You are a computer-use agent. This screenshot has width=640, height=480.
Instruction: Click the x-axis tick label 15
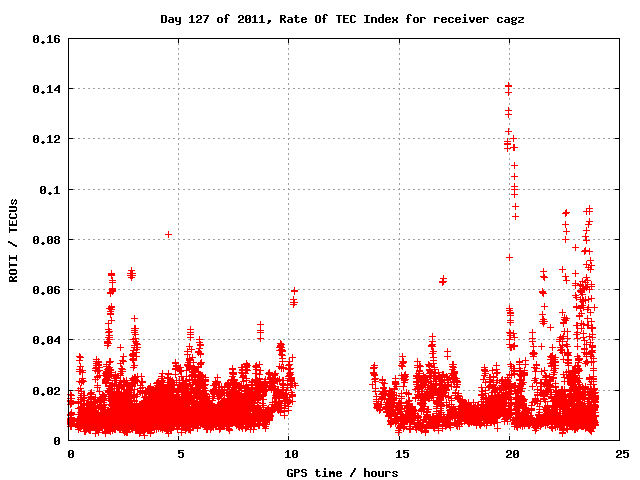[399, 453]
